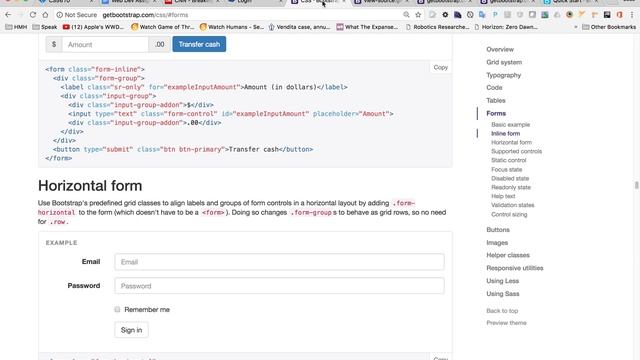Open the Vendita case bookmark
The image size is (640, 360).
pos(299,27)
